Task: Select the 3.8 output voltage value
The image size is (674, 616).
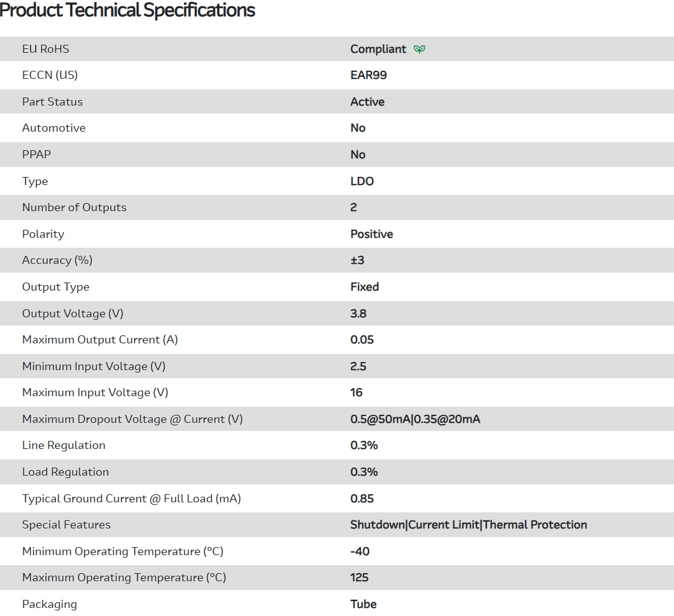Action: [x=358, y=314]
